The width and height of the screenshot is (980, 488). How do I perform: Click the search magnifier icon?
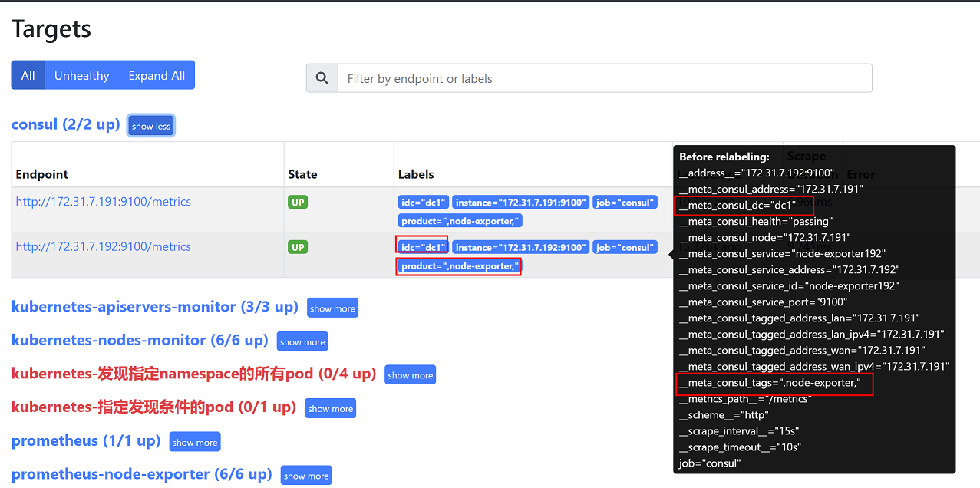pyautogui.click(x=322, y=78)
